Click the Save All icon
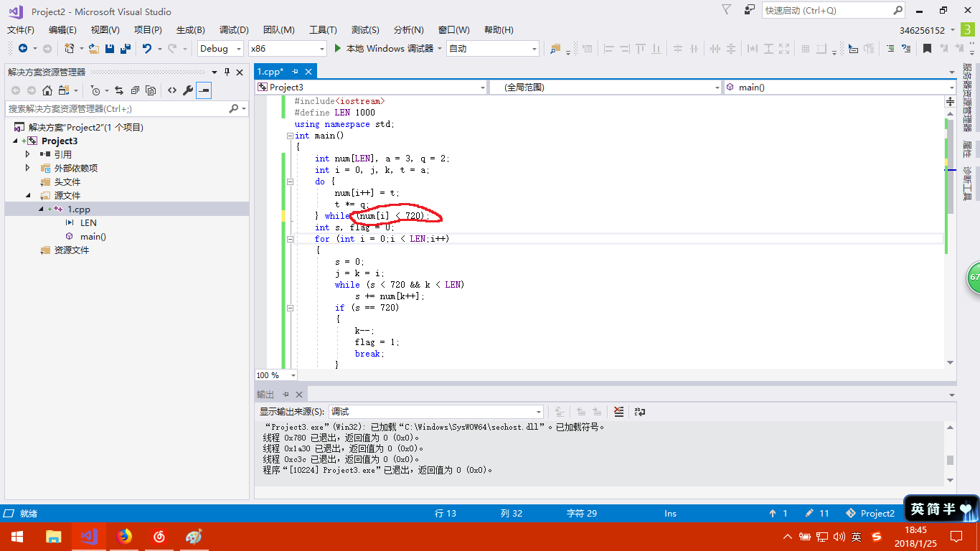The height and width of the screenshot is (551, 980). (x=126, y=48)
